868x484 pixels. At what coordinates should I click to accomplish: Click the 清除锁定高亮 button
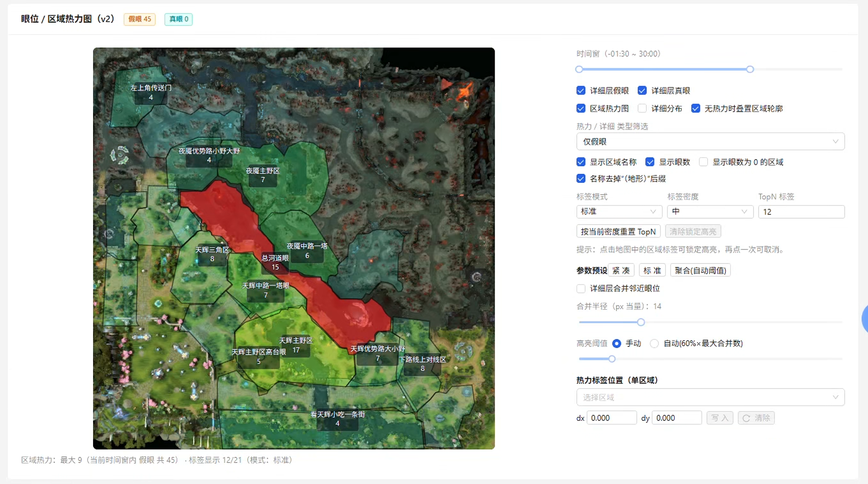coord(693,231)
